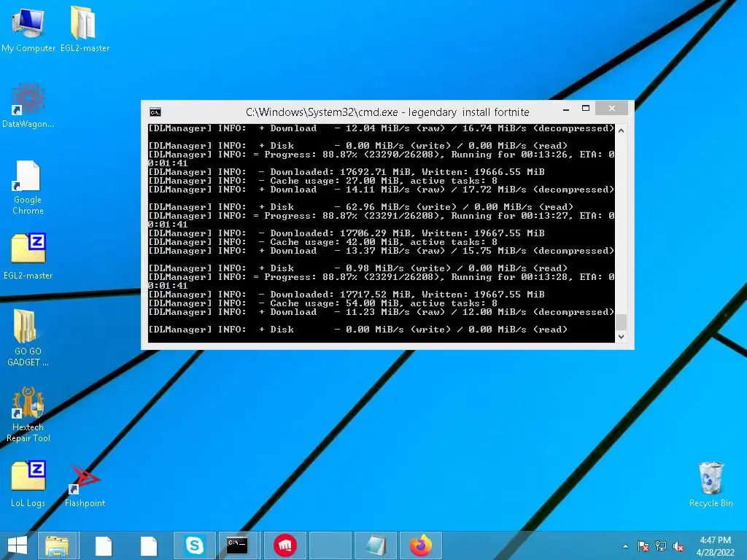Viewport: 747px width, 560px height.
Task: Open the red Riot client taskbar icon
Action: click(285, 545)
